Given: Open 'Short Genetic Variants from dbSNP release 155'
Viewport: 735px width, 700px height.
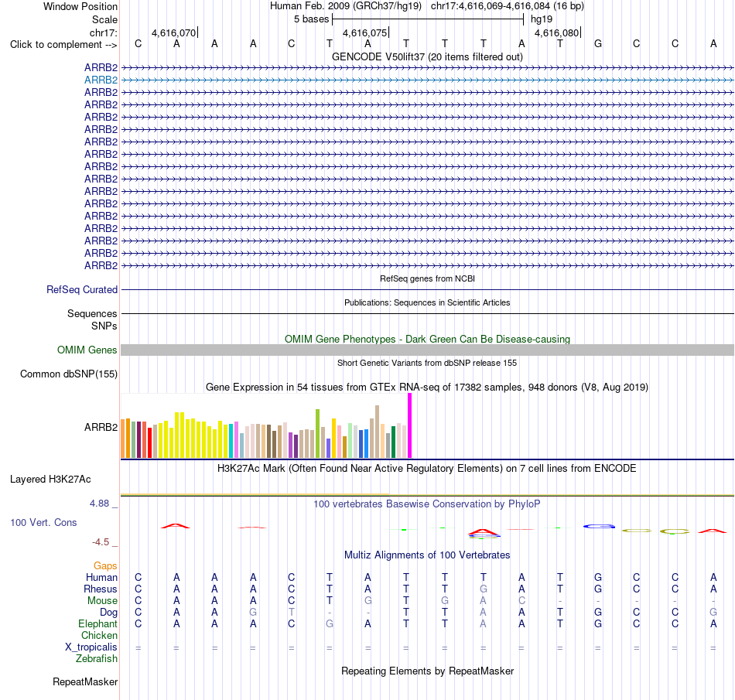Looking at the screenshot, I should pos(427,363).
